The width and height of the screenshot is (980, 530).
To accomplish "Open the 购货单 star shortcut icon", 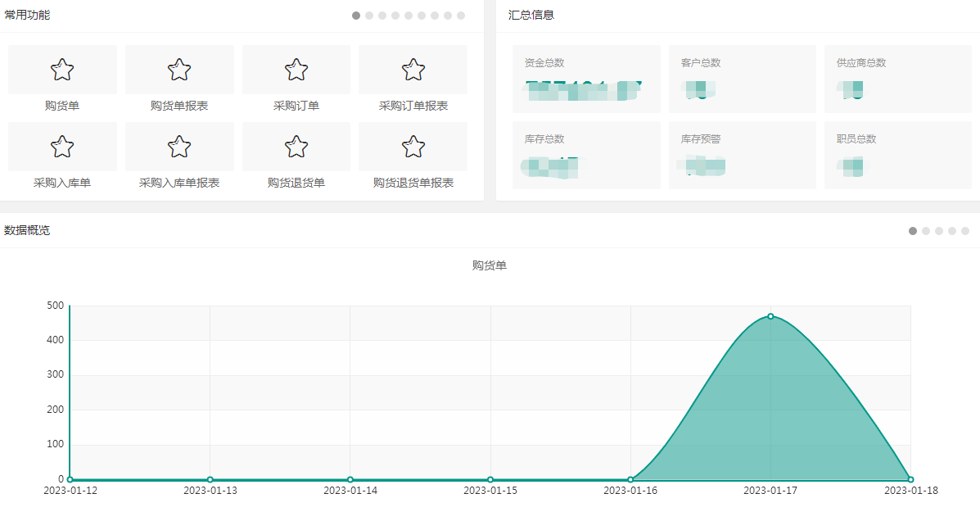I will tap(62, 70).
